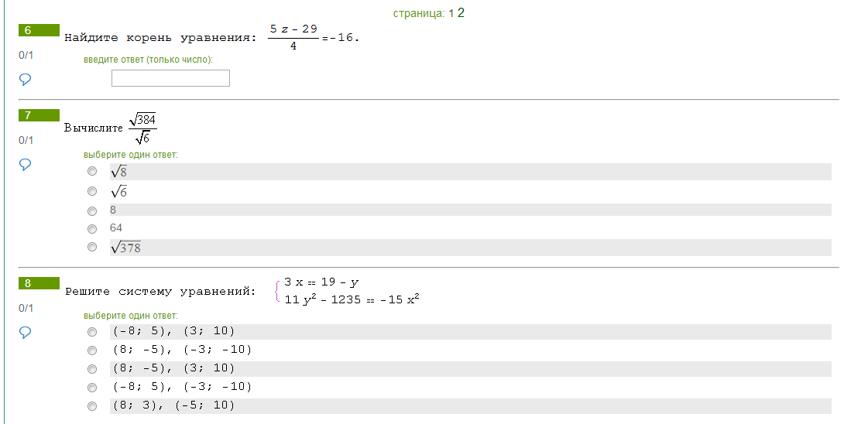Image resolution: width=868 pixels, height=424 pixels.
Task: Select the square root of 6 answer
Action: point(92,191)
